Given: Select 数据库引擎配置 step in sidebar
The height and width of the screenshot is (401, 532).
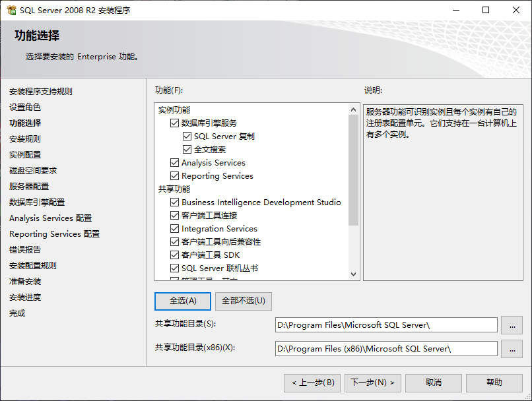Looking at the screenshot, I should (x=37, y=202).
